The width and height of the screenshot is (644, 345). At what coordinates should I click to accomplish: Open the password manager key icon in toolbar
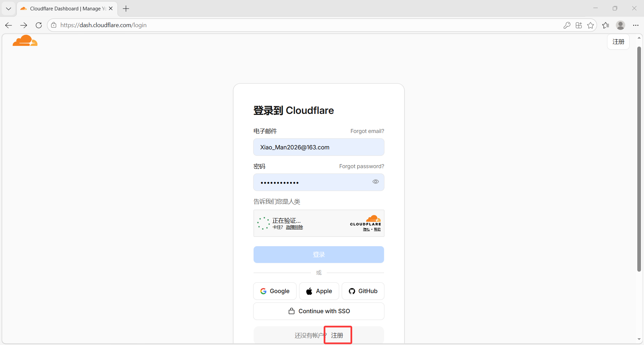567,25
